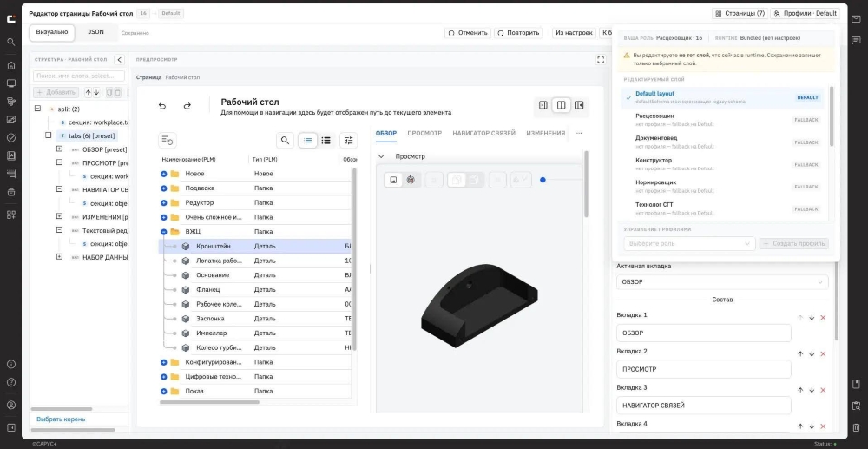Switch to the НАВИГАТОР СВЯЗЕЙ tab

[x=483, y=134]
